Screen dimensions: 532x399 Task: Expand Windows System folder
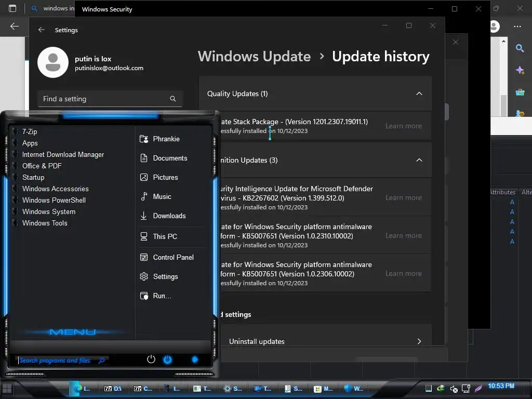coord(49,212)
